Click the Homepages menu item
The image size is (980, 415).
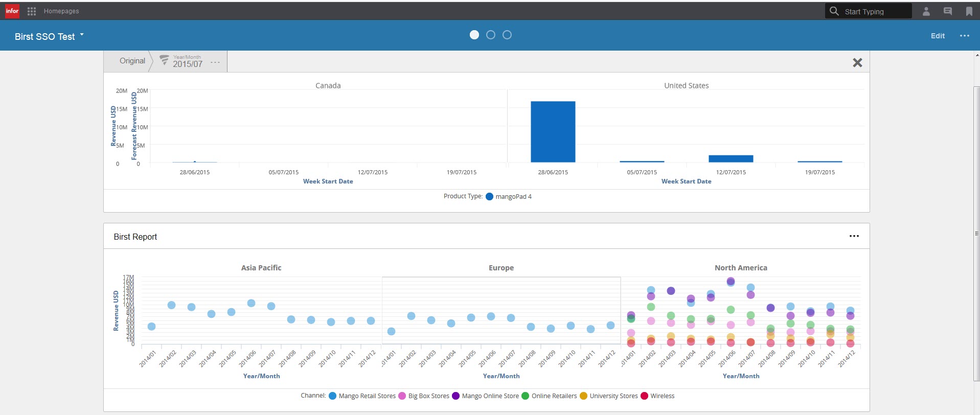(x=61, y=11)
